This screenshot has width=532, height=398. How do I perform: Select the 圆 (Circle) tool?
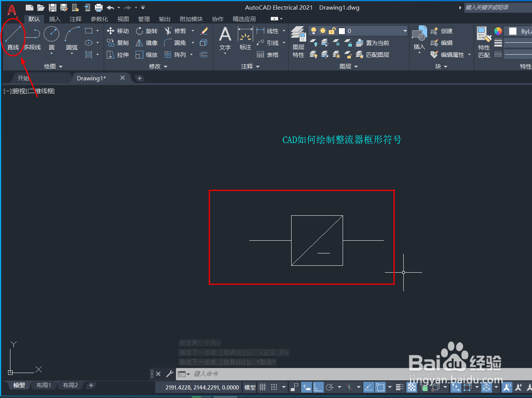pos(51,38)
